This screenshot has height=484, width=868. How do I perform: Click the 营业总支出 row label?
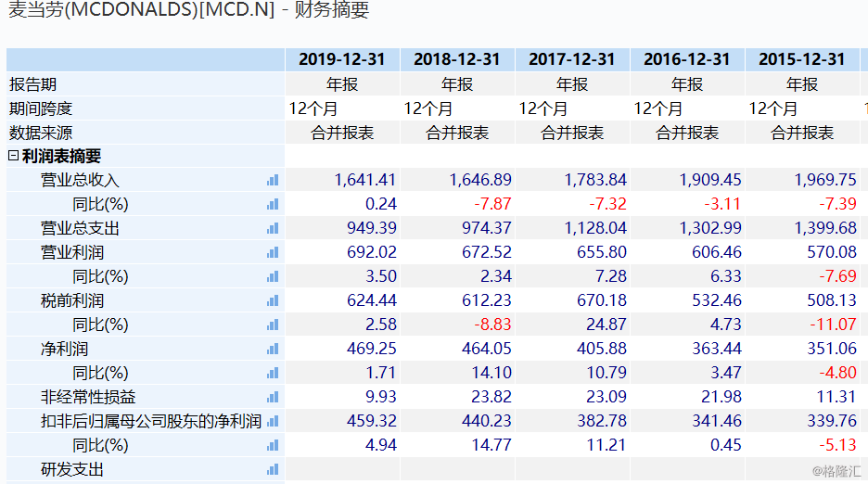80,228
